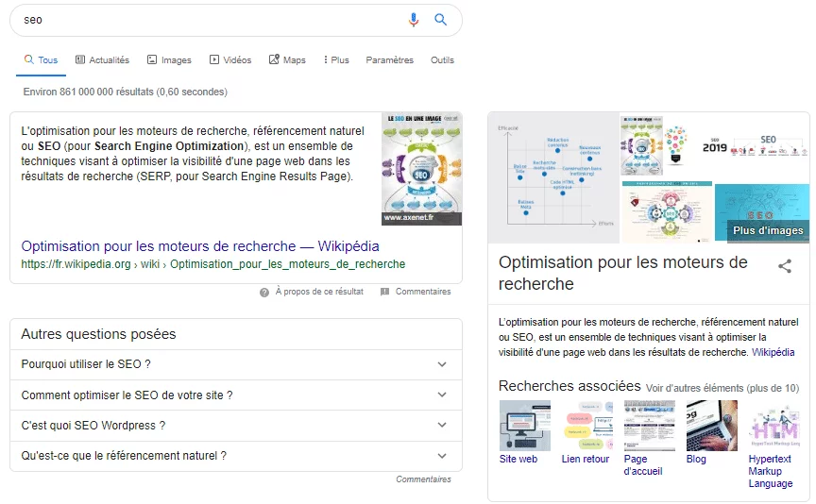This screenshot has height=504, width=816.
Task: Click the share icon in knowledge panel
Action: click(785, 266)
